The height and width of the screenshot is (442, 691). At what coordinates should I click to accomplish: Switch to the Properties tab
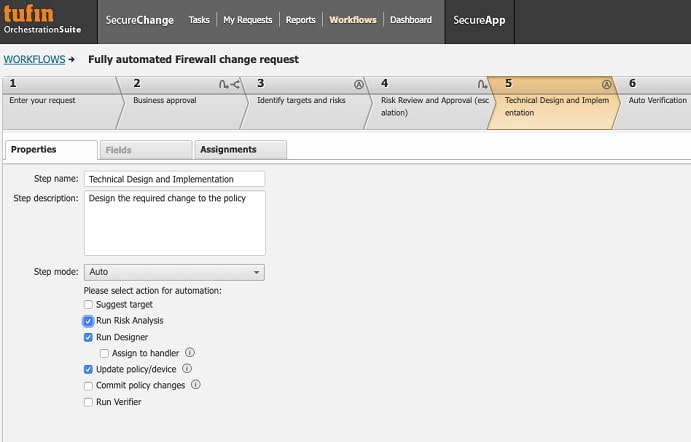click(51, 150)
